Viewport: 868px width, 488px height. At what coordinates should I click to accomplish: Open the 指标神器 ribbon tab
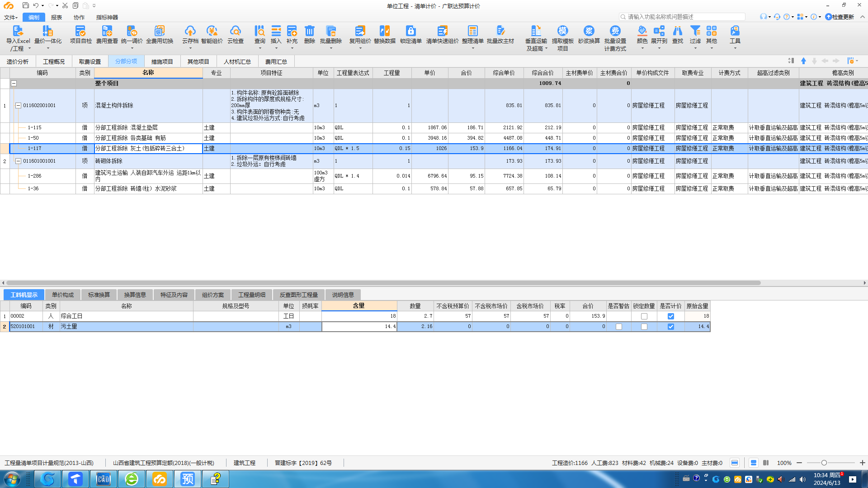(107, 17)
